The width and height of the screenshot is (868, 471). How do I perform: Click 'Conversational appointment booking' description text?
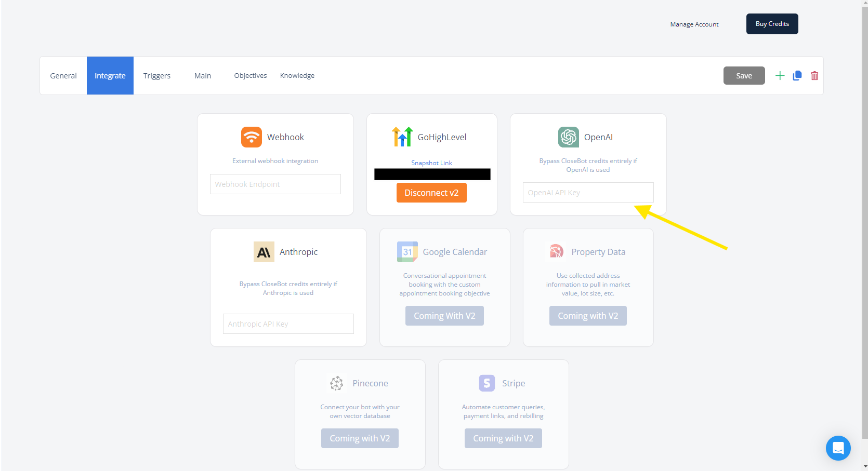tap(444, 285)
